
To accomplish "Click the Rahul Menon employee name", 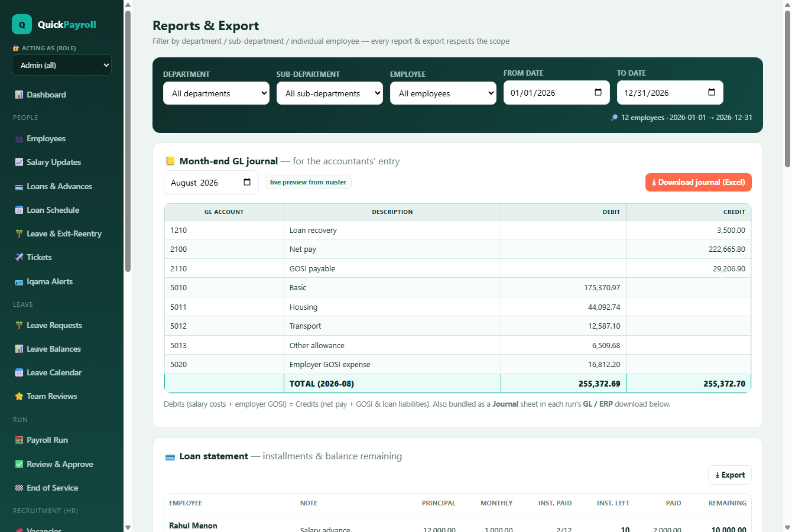I will pyautogui.click(x=193, y=525).
